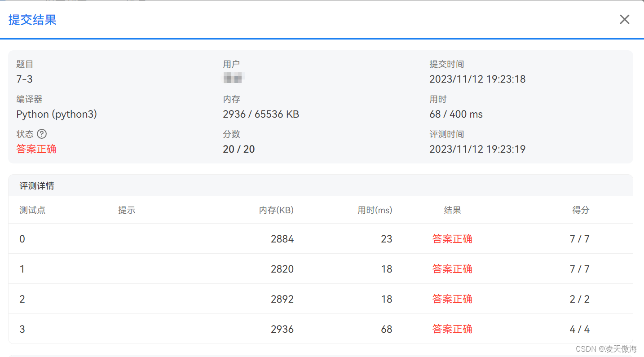
Task: Click 答案正确 result for test point 1
Action: click(452, 269)
